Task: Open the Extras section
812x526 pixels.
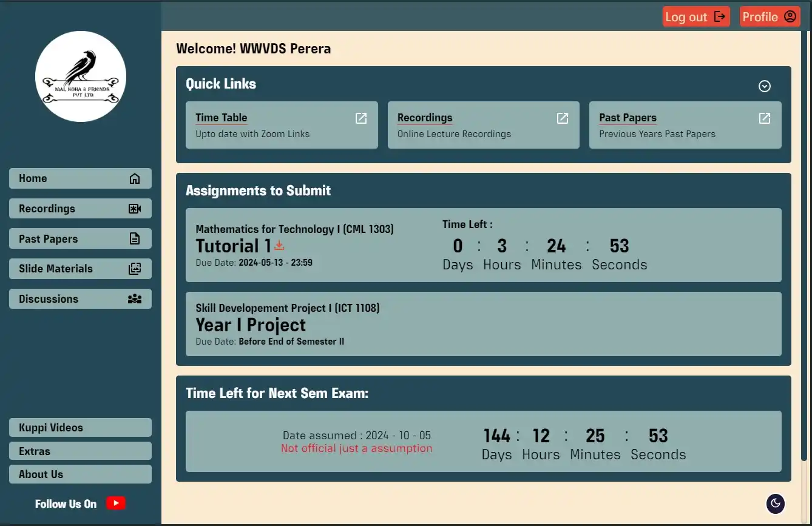Action: pos(80,451)
